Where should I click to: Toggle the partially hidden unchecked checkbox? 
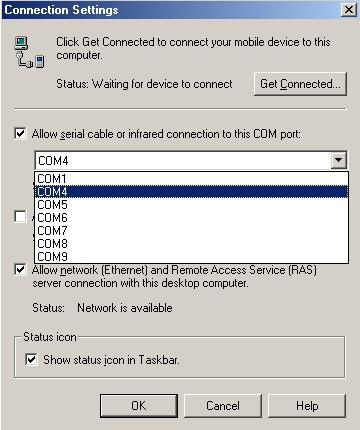point(20,216)
